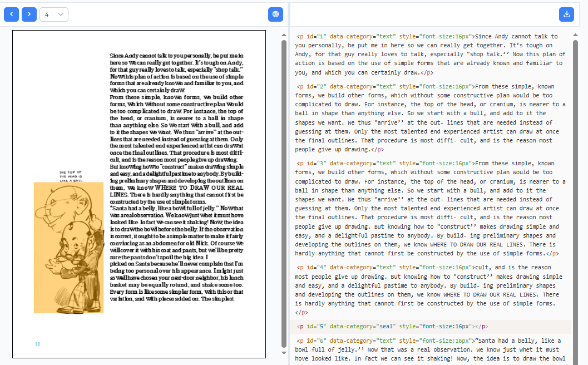This screenshot has height=365, width=588.
Task: Click the code panel scrollbar up arrow
Action: 576,35
